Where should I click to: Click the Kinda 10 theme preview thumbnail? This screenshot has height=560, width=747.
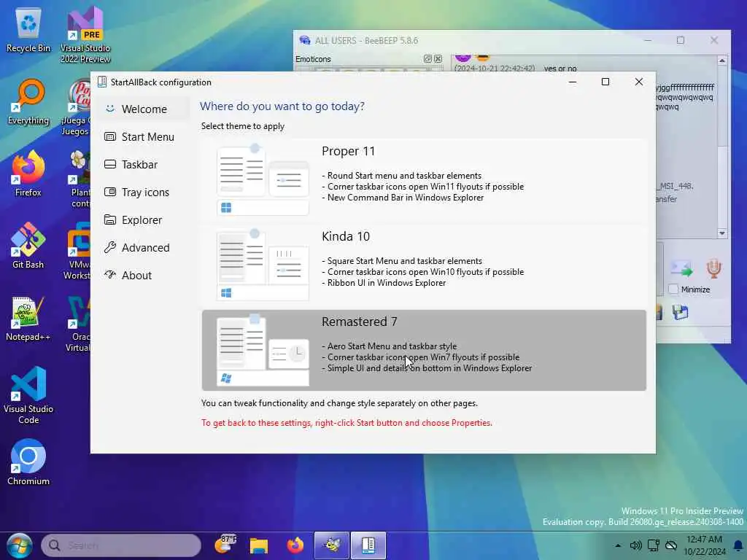(263, 265)
